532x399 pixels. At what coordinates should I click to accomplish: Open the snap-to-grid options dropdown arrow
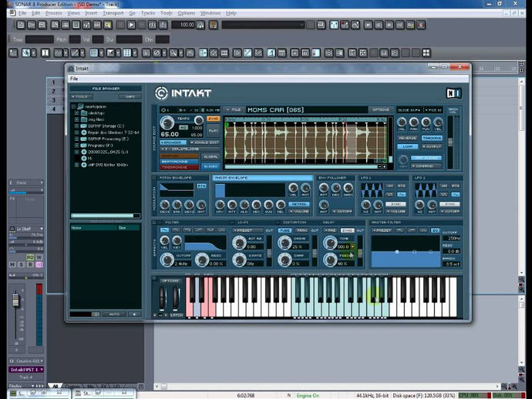102,53
